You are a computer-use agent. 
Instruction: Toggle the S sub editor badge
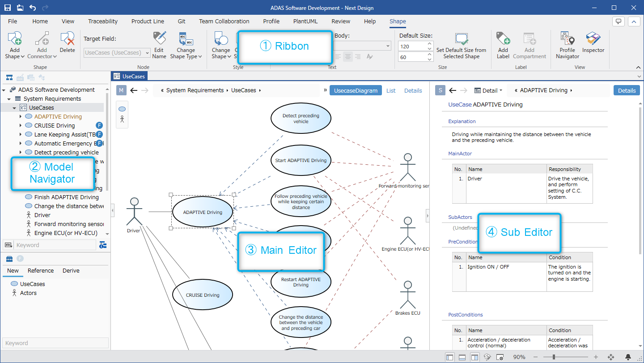(x=441, y=90)
